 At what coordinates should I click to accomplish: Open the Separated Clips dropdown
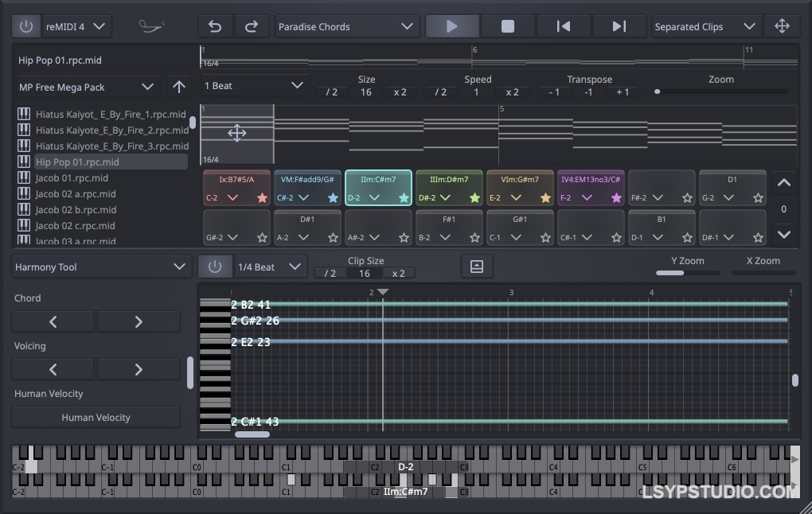pos(705,25)
